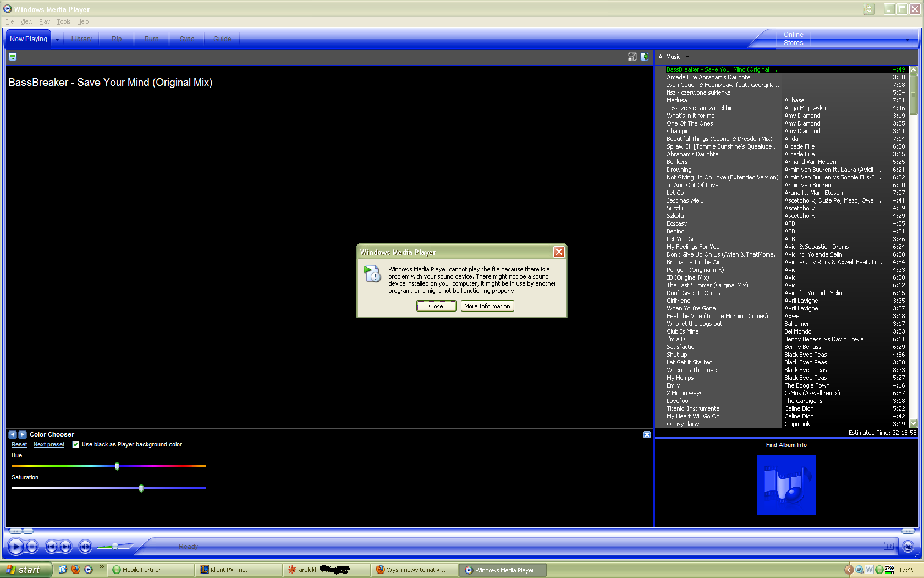The width and height of the screenshot is (924, 578).
Task: Open the Tools menu
Action: 64,22
